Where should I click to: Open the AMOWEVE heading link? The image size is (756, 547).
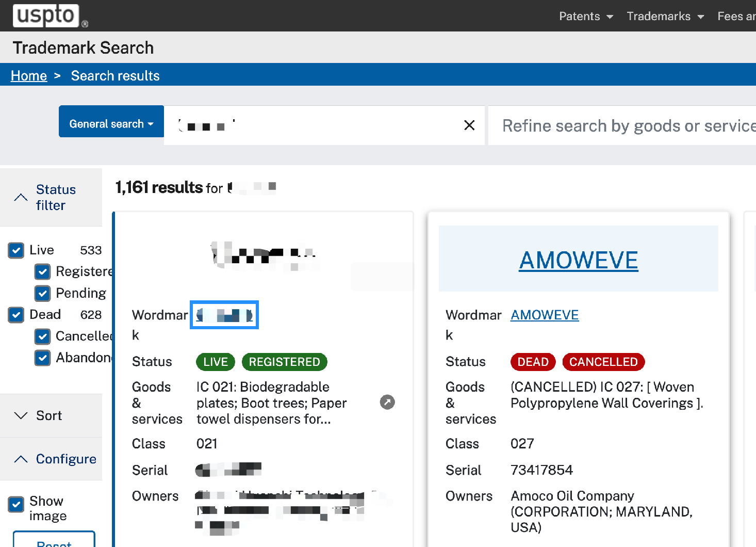tap(579, 260)
